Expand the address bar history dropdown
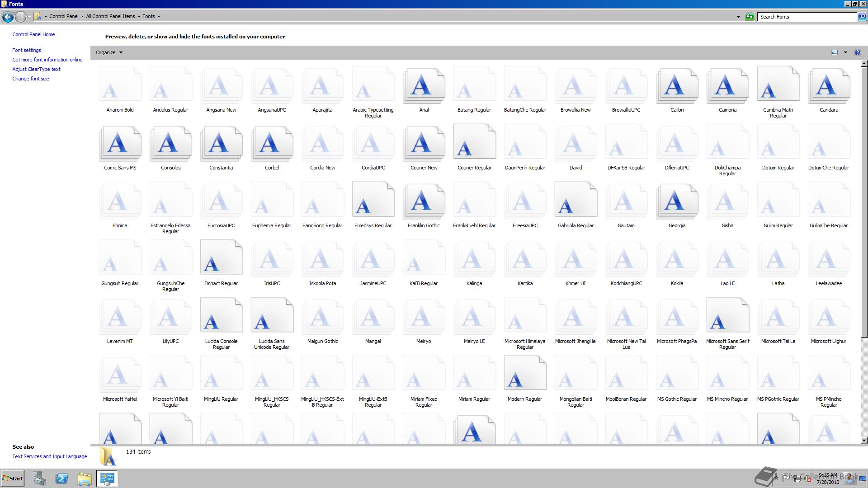The width and height of the screenshot is (868, 488). click(738, 17)
